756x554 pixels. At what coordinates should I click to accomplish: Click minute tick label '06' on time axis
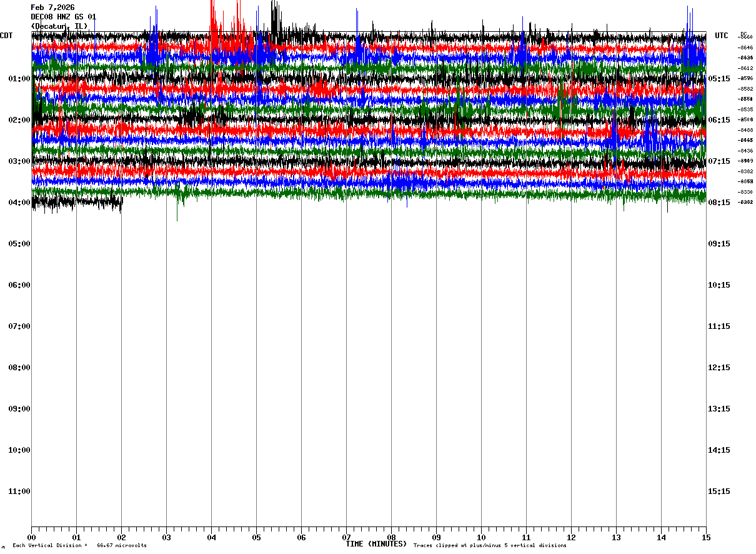tap(301, 537)
